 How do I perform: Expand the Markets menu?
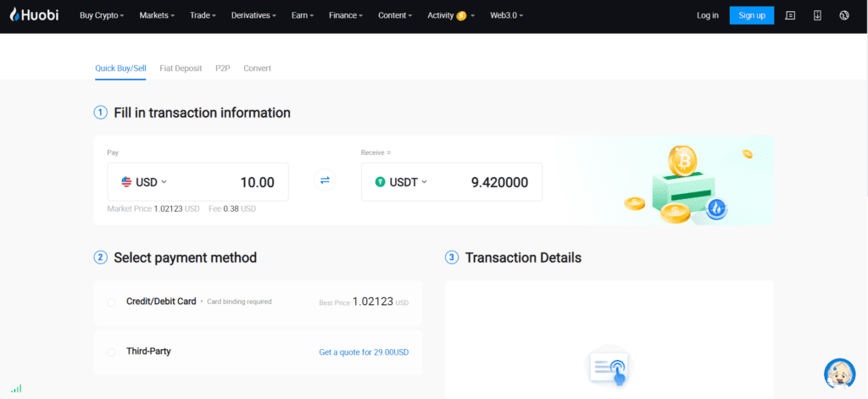pos(157,15)
